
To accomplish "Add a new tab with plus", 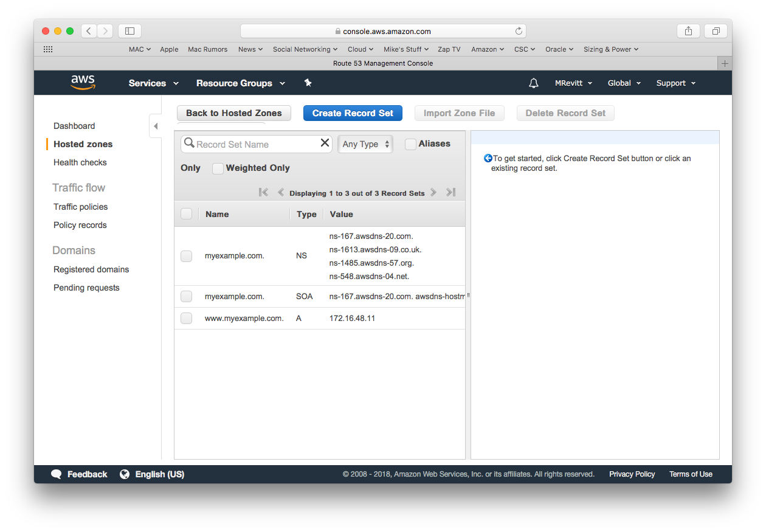I will click(x=725, y=63).
